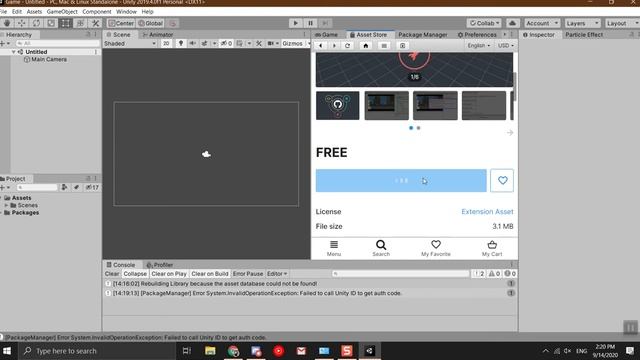Click the console search field
The width and height of the screenshot is (640, 360).
tap(401, 274)
